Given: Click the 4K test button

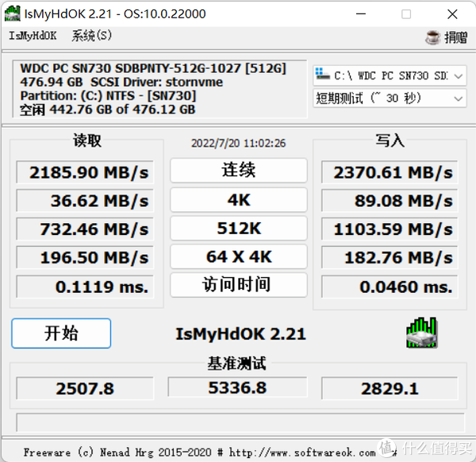Looking at the screenshot, I should pos(239,200).
